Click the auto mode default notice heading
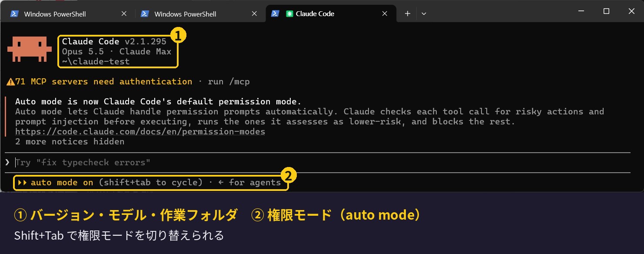Image resolution: width=644 pixels, height=254 pixels. (158, 102)
